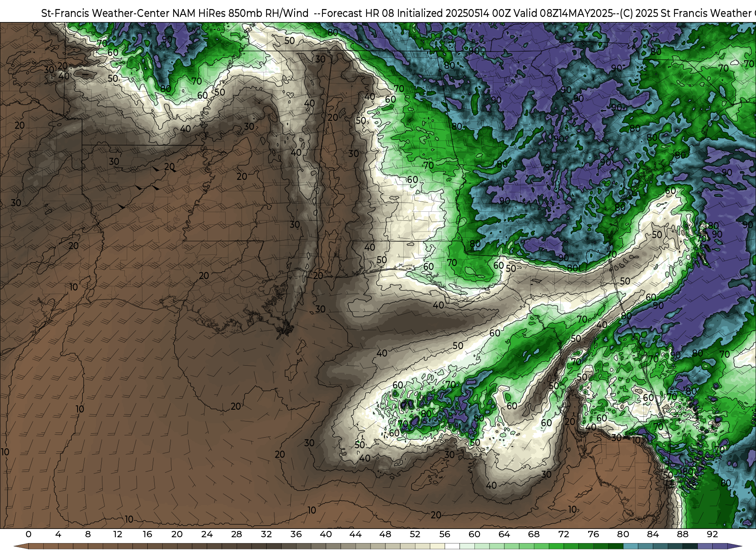Click the color bar label '36'

pyautogui.click(x=296, y=534)
